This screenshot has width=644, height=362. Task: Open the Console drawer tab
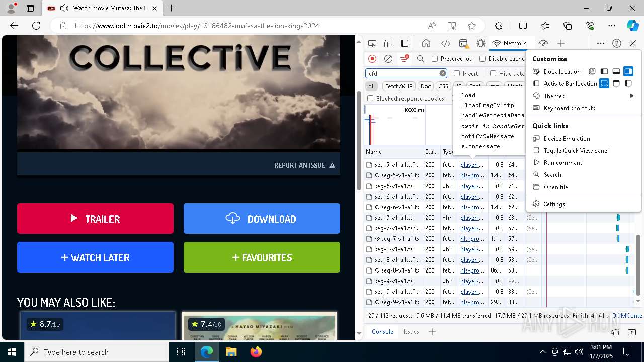point(382,332)
